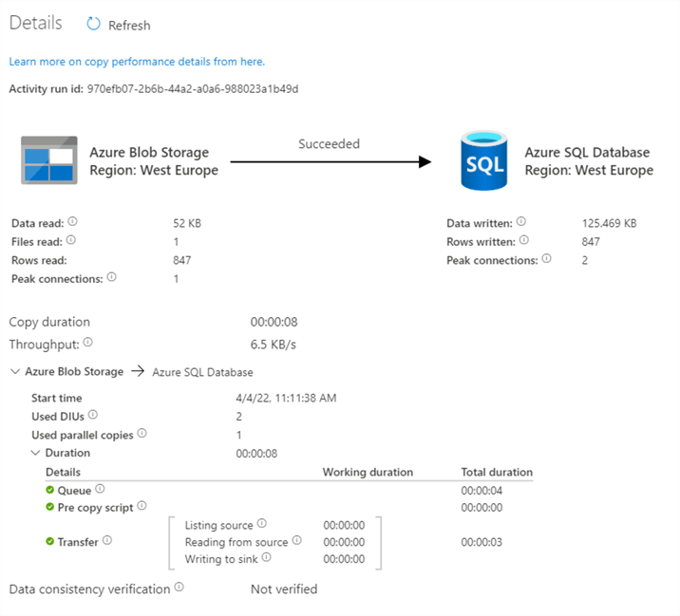Select the Activity run id value
This screenshot has width=680, height=616.
pyautogui.click(x=193, y=89)
